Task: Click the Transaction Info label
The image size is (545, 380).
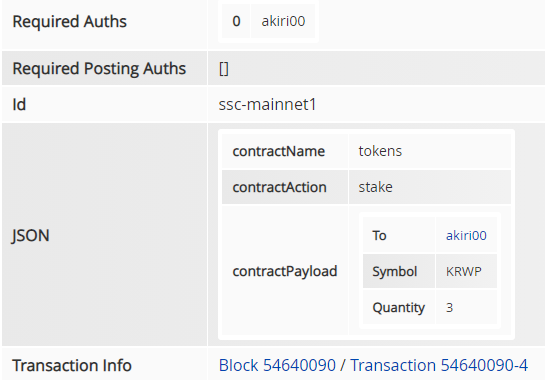Action: click(x=72, y=365)
